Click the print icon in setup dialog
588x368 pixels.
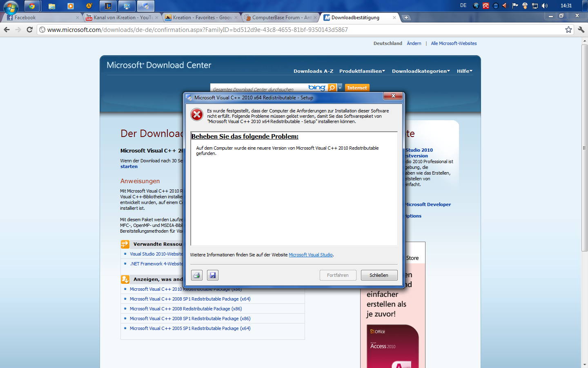tap(197, 275)
